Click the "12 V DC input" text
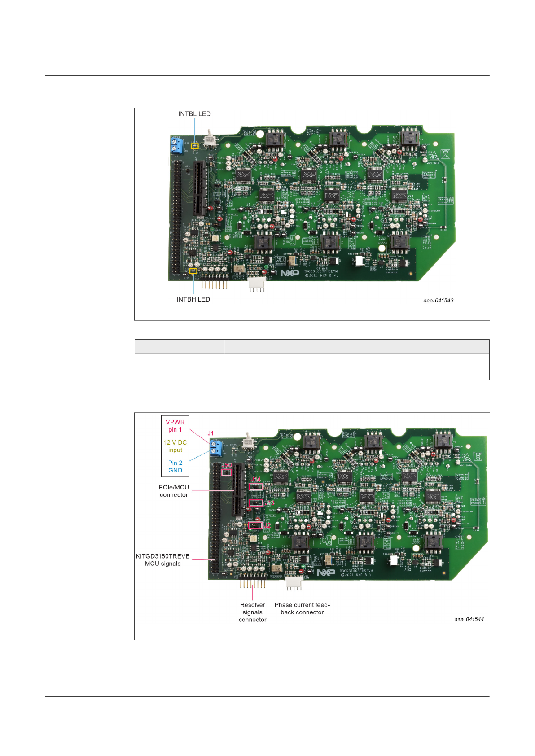Image resolution: width=535 pixels, height=756 pixels. (x=175, y=446)
